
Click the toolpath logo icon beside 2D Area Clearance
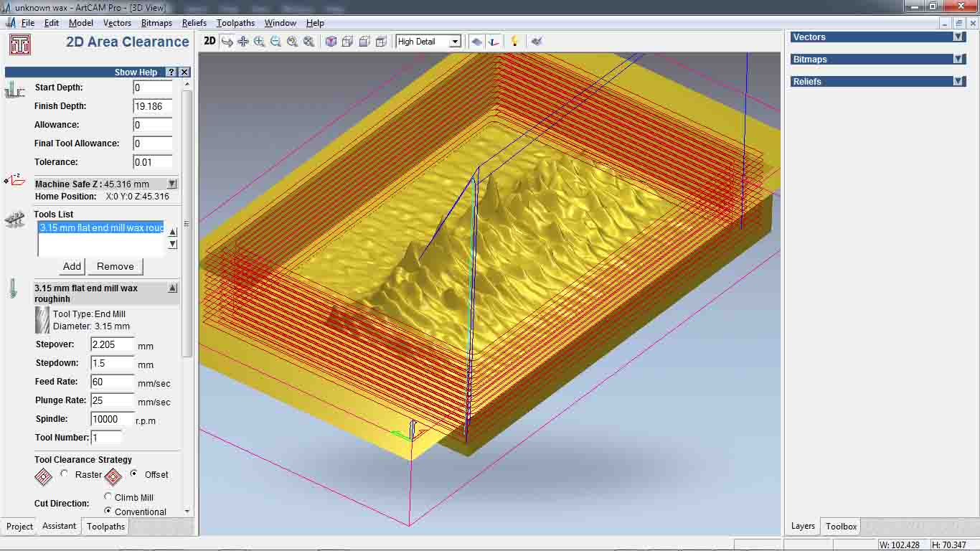coord(19,44)
